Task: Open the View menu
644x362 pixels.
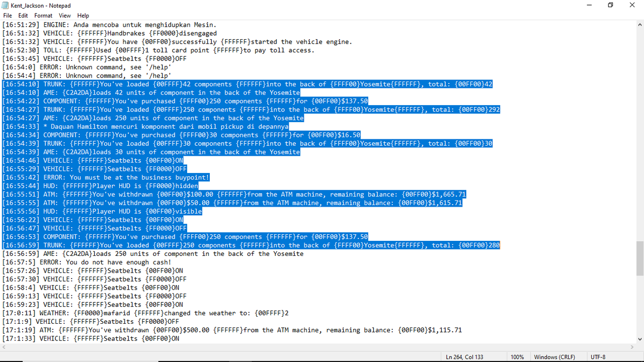Action: (65, 16)
